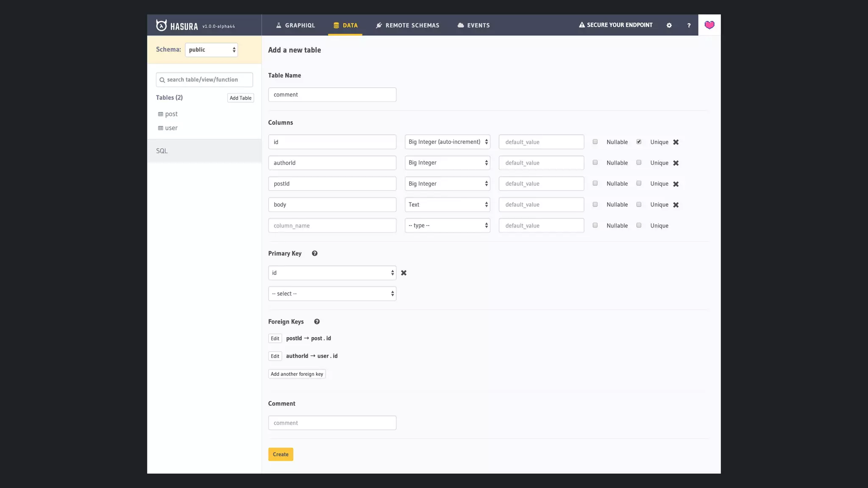The width and height of the screenshot is (868, 488).
Task: Open settings via the gear icon
Action: click(669, 25)
